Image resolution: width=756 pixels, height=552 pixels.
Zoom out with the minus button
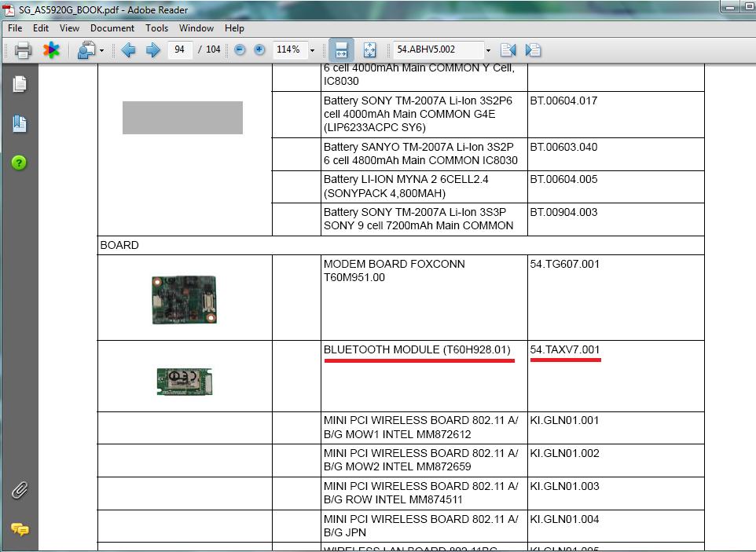(240, 49)
